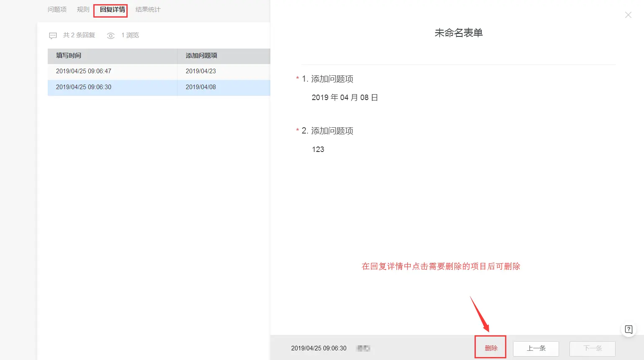Open the 回复详情 tab
Image resolution: width=644 pixels, height=360 pixels.
point(112,10)
